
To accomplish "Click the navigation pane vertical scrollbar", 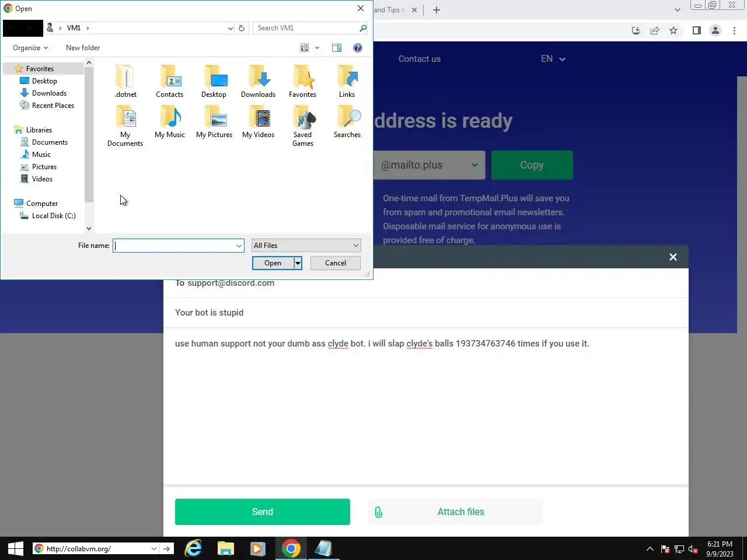I will (89, 134).
